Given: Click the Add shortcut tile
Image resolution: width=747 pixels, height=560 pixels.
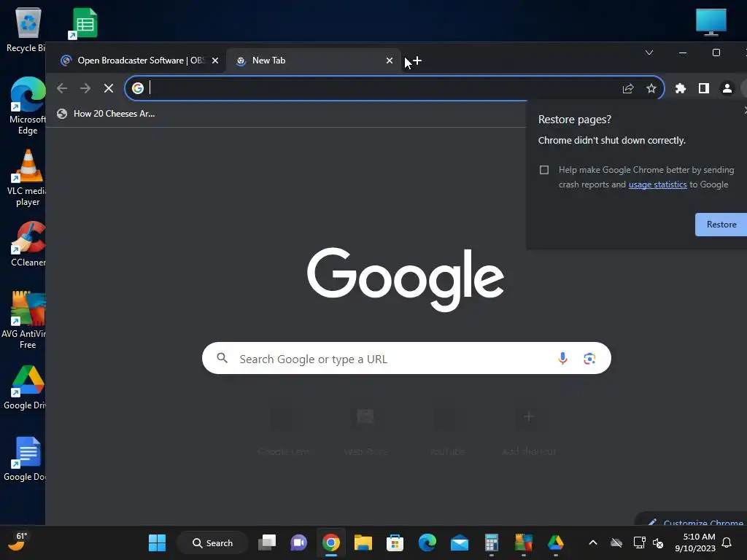Looking at the screenshot, I should 528,430.
